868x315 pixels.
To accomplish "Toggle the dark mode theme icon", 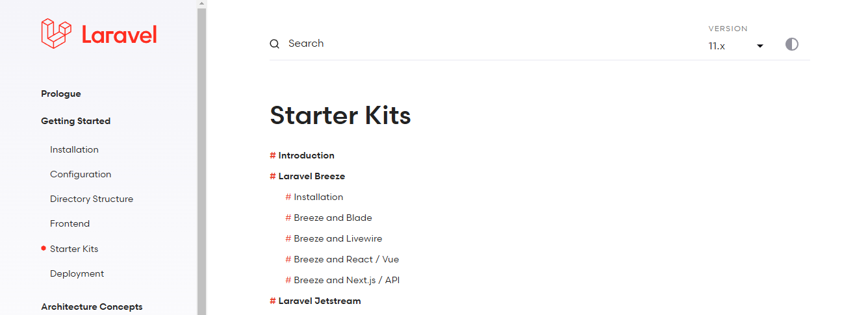I will pos(791,44).
